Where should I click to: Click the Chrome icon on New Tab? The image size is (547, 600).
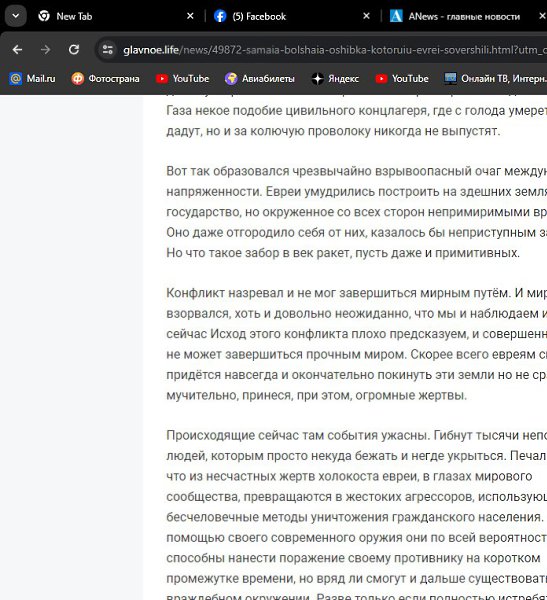pyautogui.click(x=44, y=16)
